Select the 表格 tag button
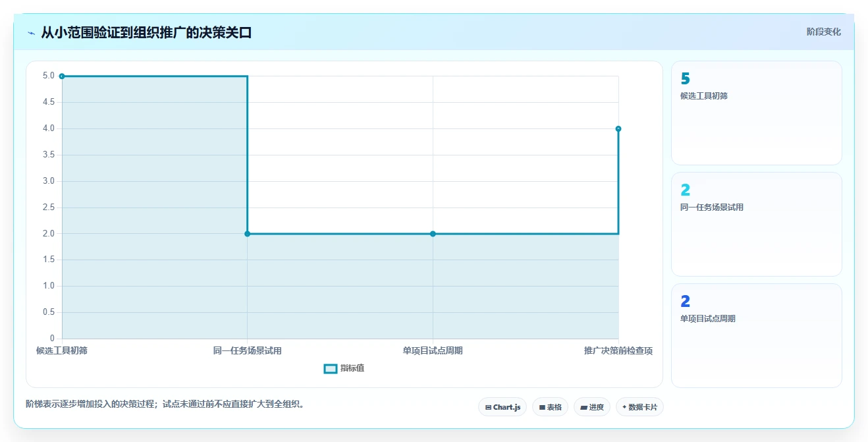 pos(551,407)
